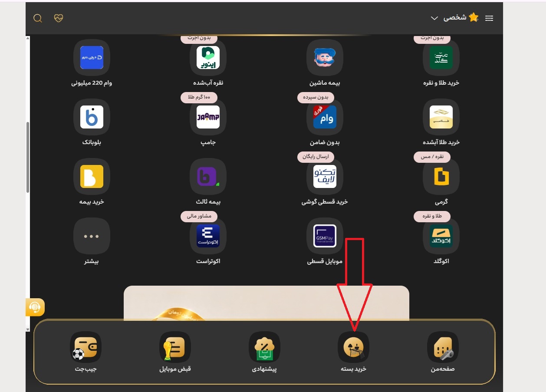Screen dimensions: 546x392
Task: Show more apps via بیشتر icon
Action: 92,236
